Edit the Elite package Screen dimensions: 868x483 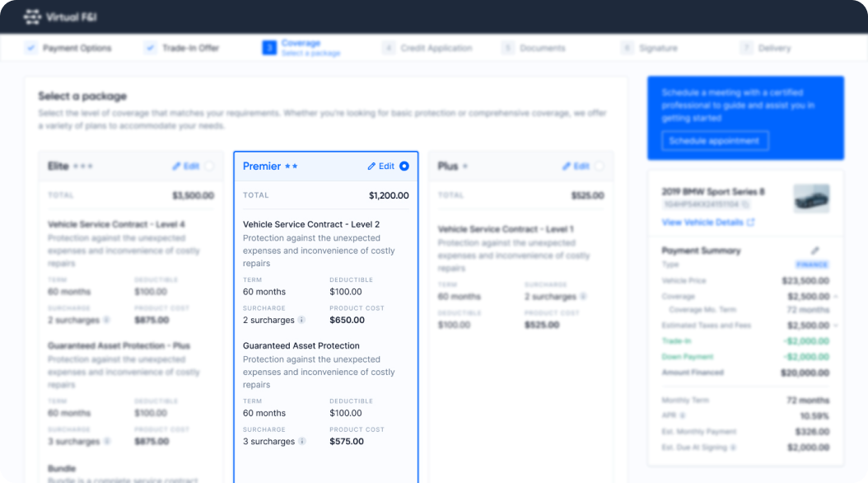click(x=186, y=166)
